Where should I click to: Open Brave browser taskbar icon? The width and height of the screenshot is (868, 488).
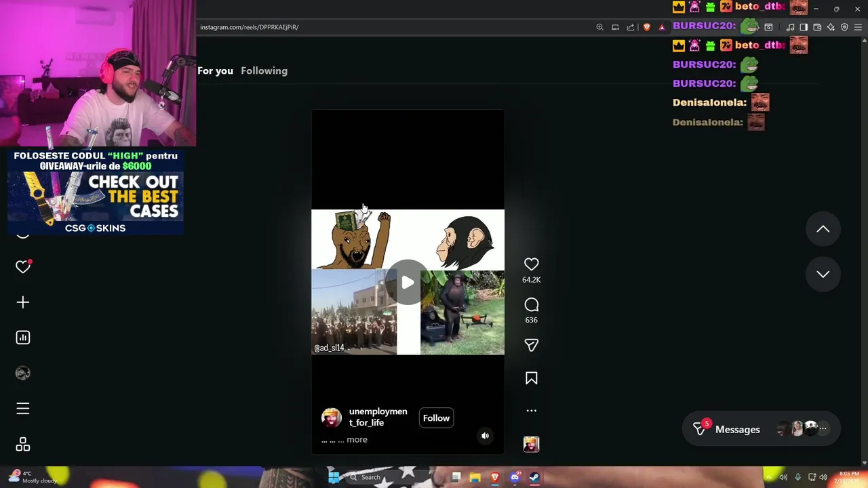(x=495, y=477)
